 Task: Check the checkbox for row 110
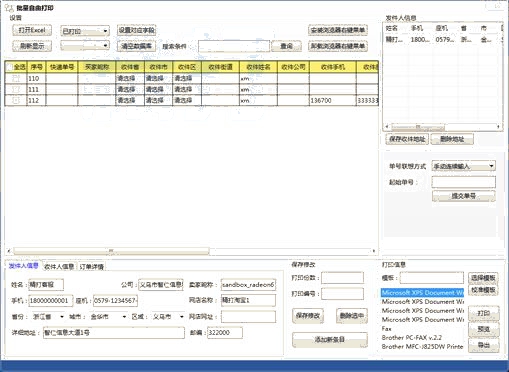15,78
